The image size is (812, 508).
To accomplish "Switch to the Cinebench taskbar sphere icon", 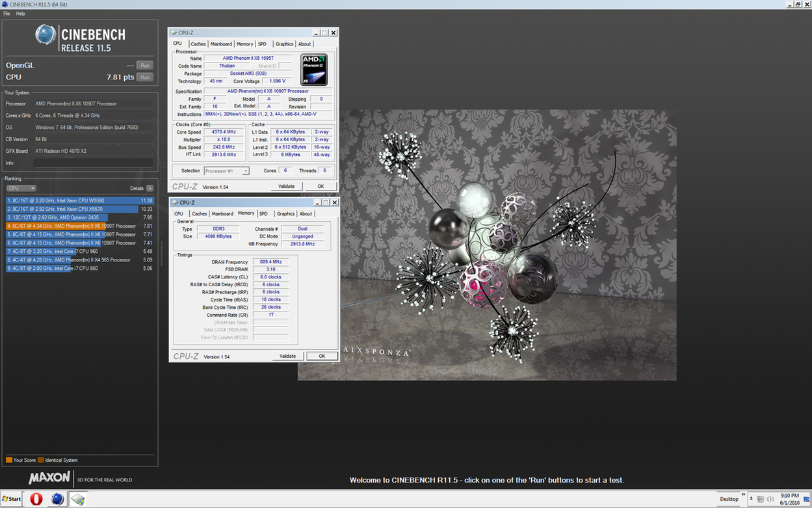I will [57, 499].
